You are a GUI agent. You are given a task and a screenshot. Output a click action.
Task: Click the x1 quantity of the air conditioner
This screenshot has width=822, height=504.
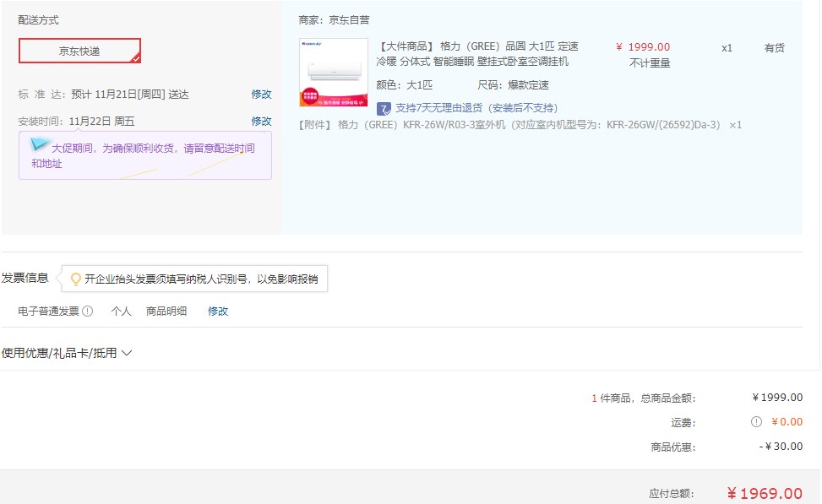727,48
